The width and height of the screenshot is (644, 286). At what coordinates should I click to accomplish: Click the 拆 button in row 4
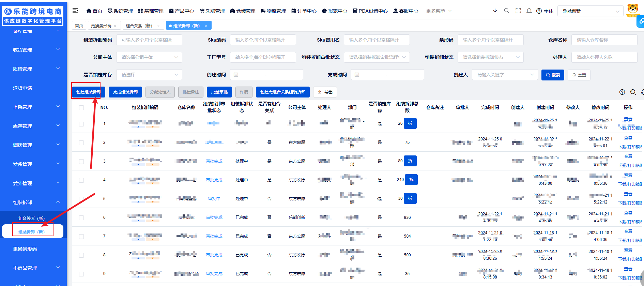click(x=411, y=180)
